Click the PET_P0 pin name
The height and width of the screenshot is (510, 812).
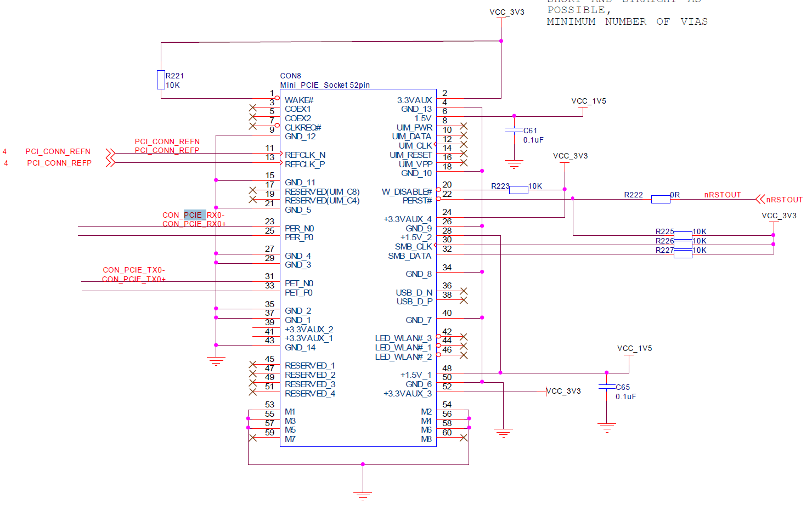(298, 293)
